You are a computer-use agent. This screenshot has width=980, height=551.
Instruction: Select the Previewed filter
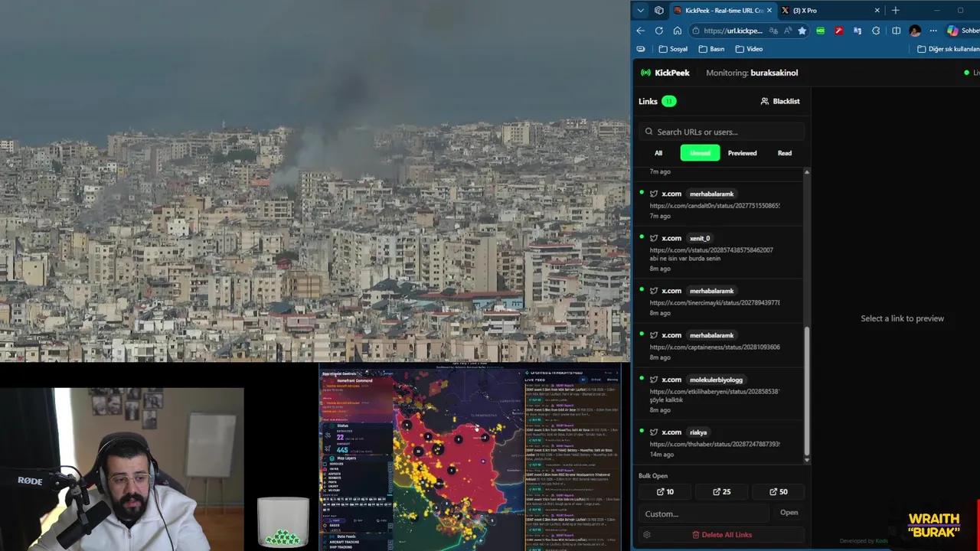[742, 153]
